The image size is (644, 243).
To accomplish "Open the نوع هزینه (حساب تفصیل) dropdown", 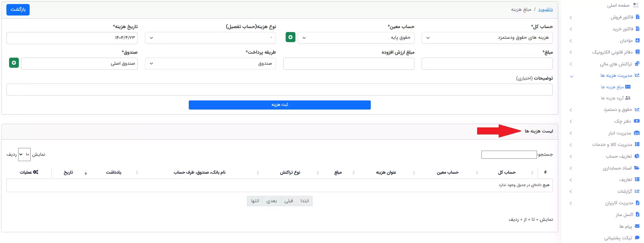I will 210,38.
